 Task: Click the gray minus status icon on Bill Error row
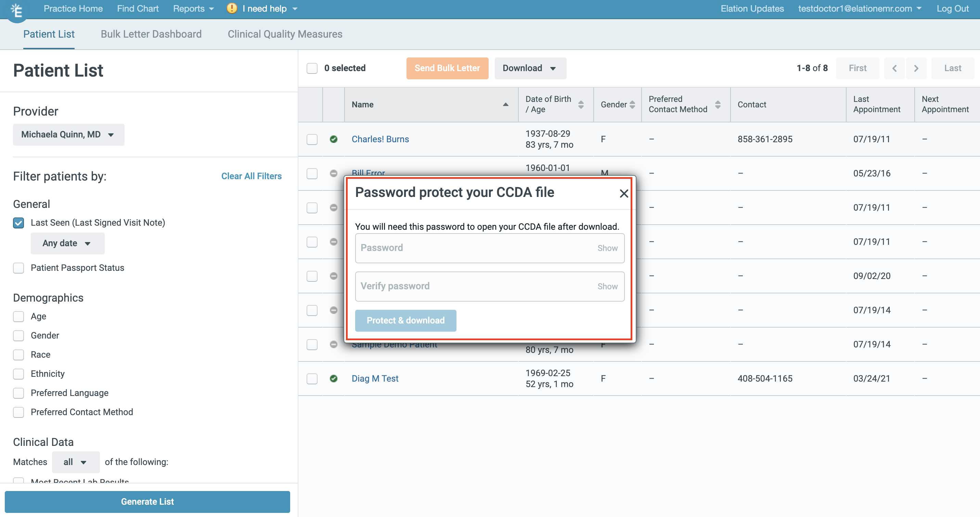click(x=334, y=173)
